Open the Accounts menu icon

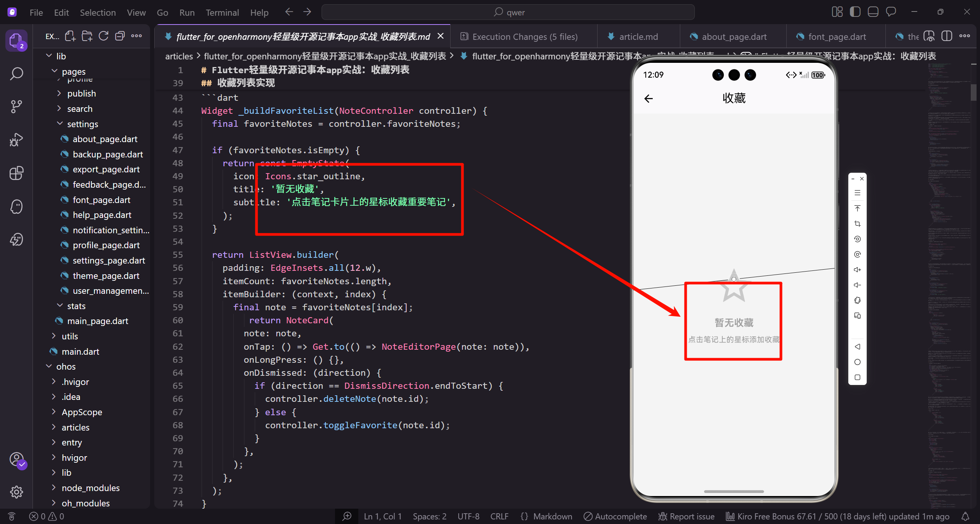click(16, 459)
